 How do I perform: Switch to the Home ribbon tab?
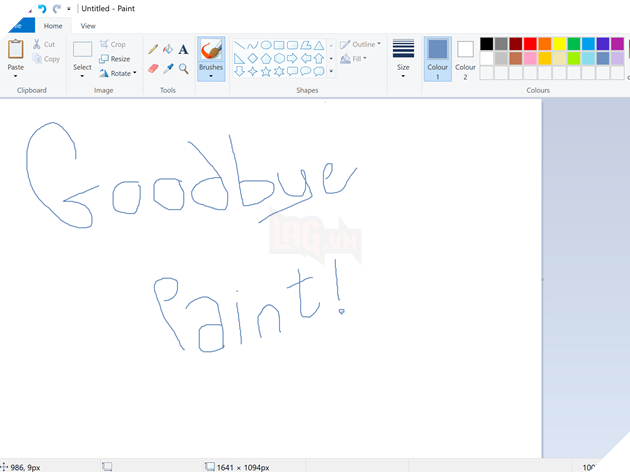[53, 26]
